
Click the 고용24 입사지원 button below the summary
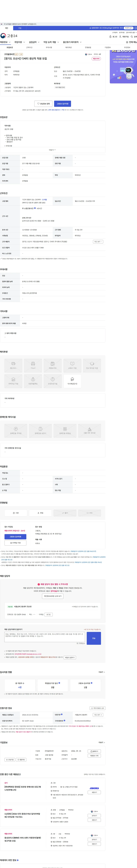63,104
